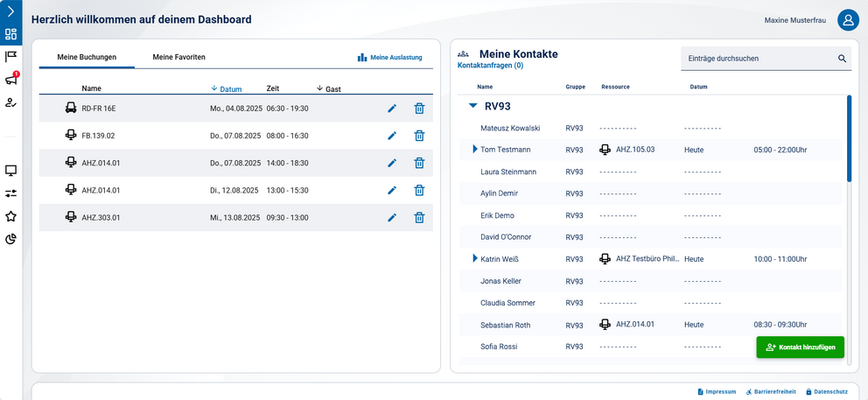Image resolution: width=868 pixels, height=400 pixels.
Task: Select the Meine Buchungen tab
Action: [87, 58]
